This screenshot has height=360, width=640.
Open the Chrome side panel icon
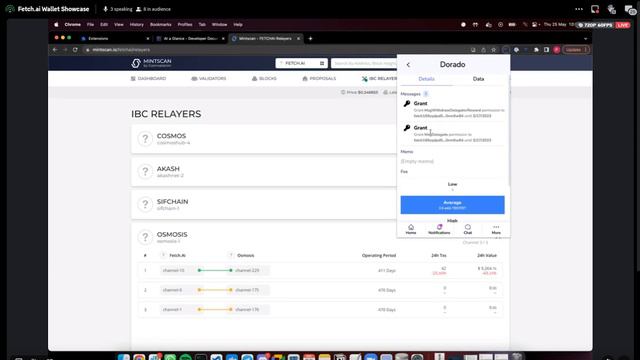coord(547,50)
